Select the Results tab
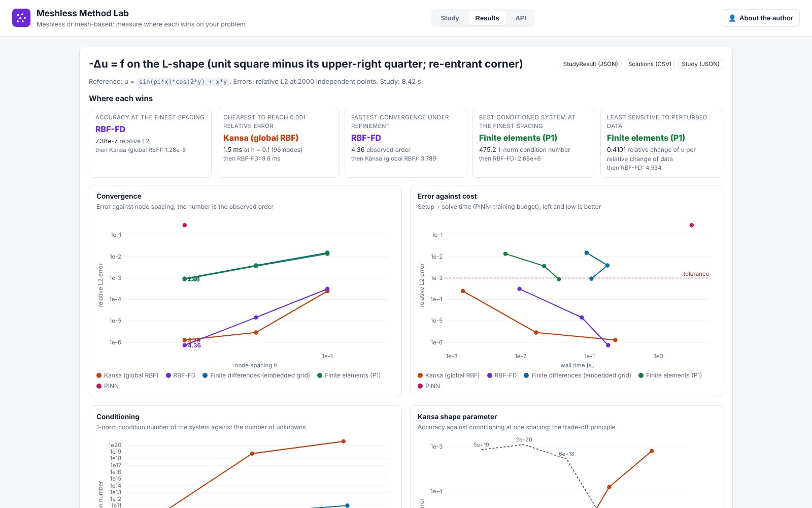The height and width of the screenshot is (508, 812). (487, 18)
